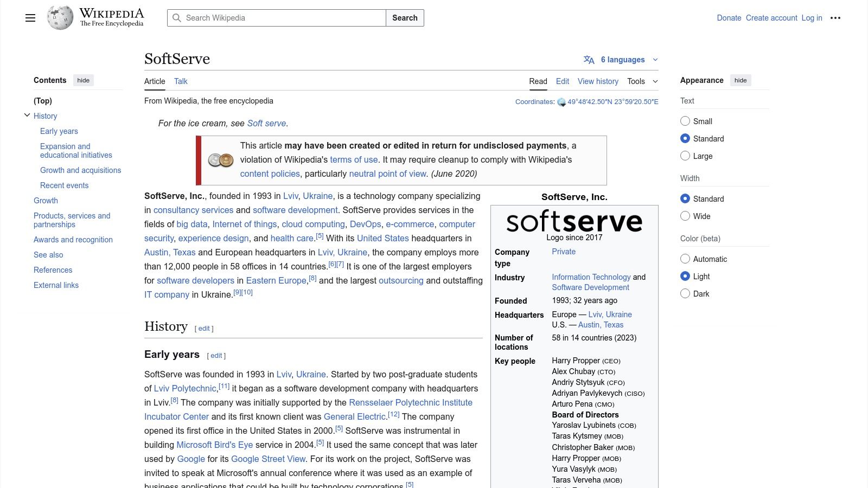Hide the Contents sidebar
Viewport: 868px width, 488px height.
click(x=83, y=80)
